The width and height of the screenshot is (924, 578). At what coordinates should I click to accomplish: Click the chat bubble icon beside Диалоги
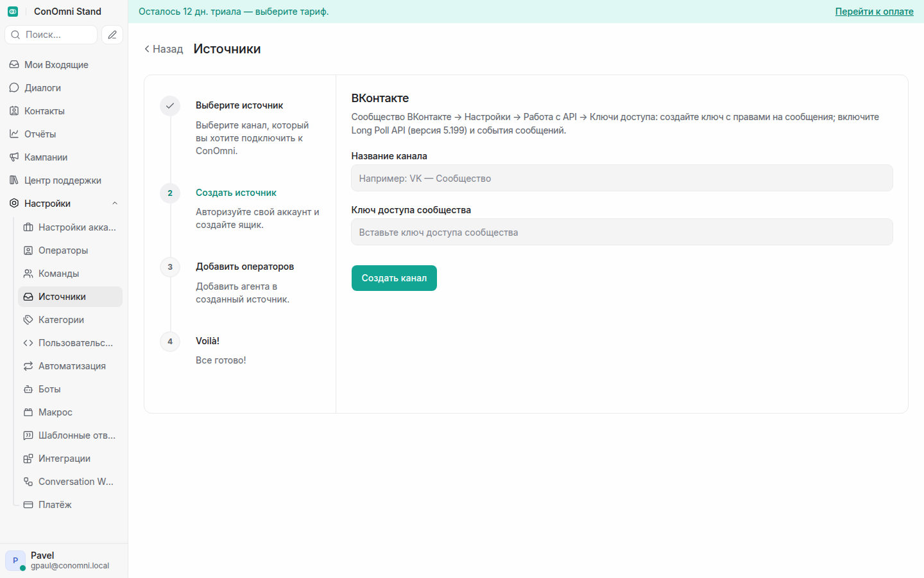[x=14, y=88]
